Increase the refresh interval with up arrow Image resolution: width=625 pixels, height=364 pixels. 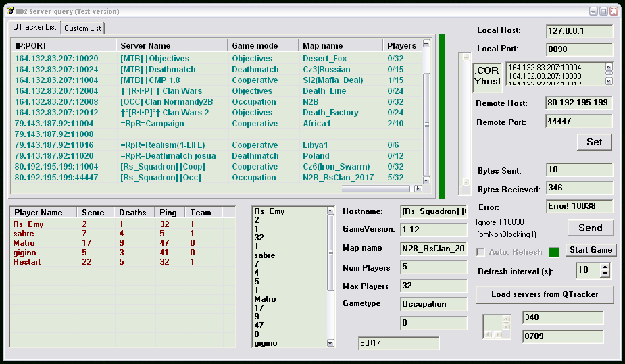click(x=605, y=267)
